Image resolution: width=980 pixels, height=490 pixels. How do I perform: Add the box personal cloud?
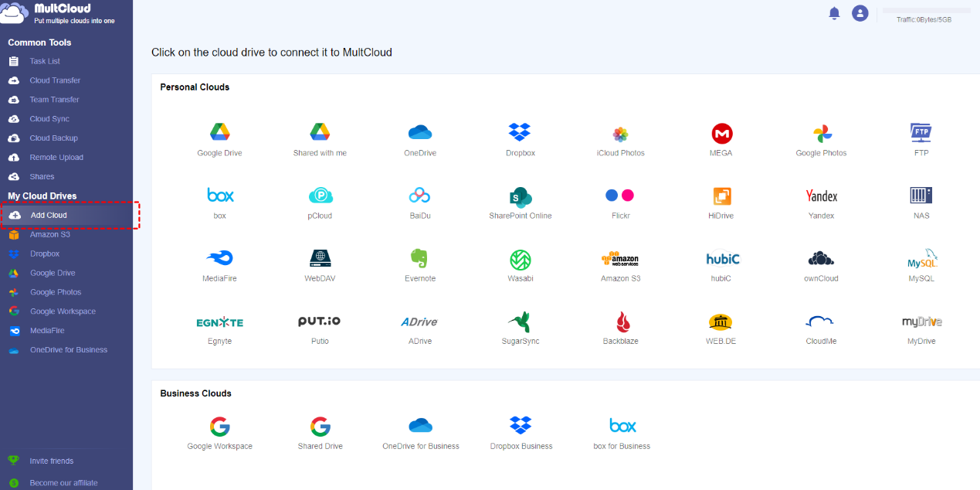[220, 202]
